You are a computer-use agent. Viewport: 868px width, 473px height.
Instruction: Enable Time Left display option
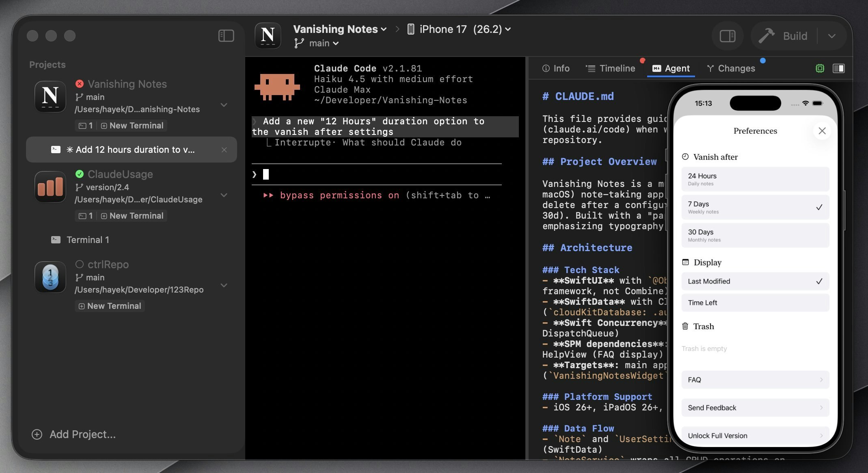(754, 303)
